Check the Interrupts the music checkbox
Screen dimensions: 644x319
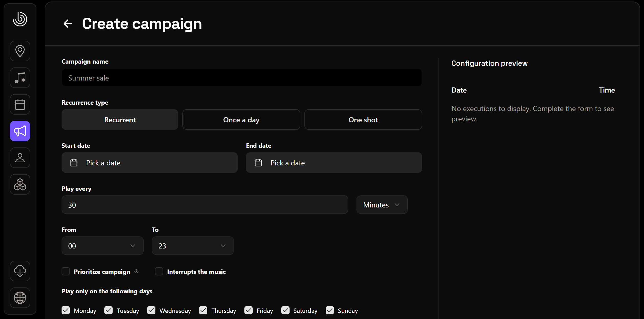pyautogui.click(x=159, y=271)
